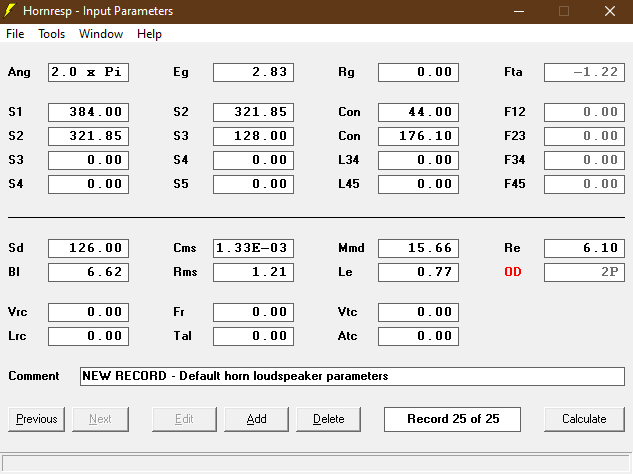Click the S3 field showing 0.00
This screenshot has height=474, width=633.
tap(88, 160)
